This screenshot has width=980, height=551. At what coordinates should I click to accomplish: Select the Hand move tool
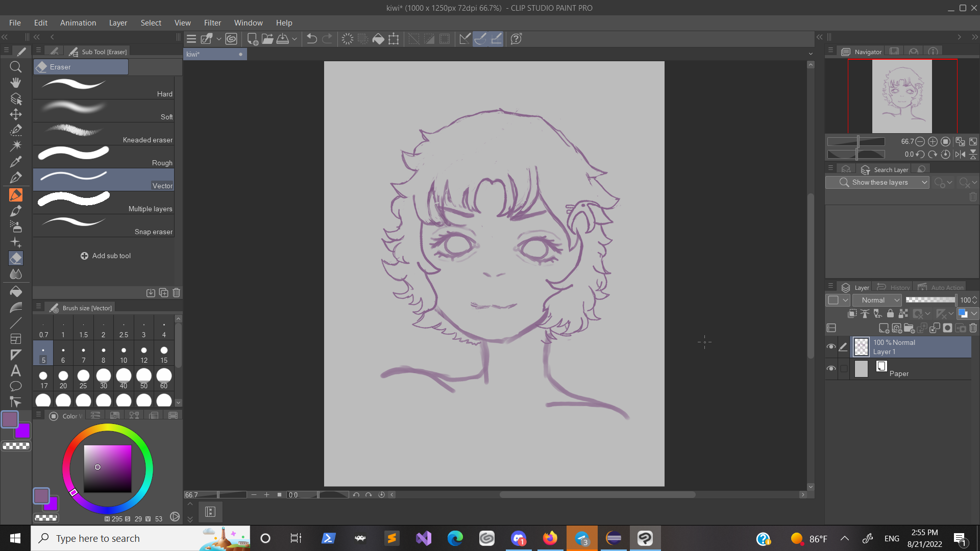point(16,83)
